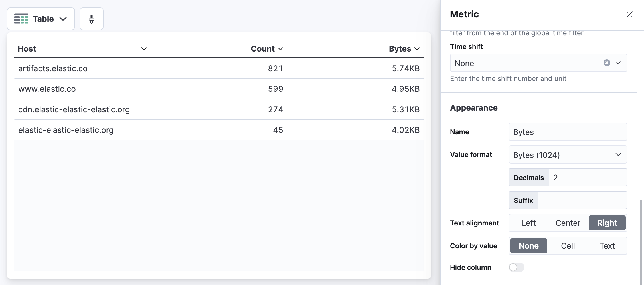
Task: Expand the Host column header menu
Action: [x=144, y=49]
